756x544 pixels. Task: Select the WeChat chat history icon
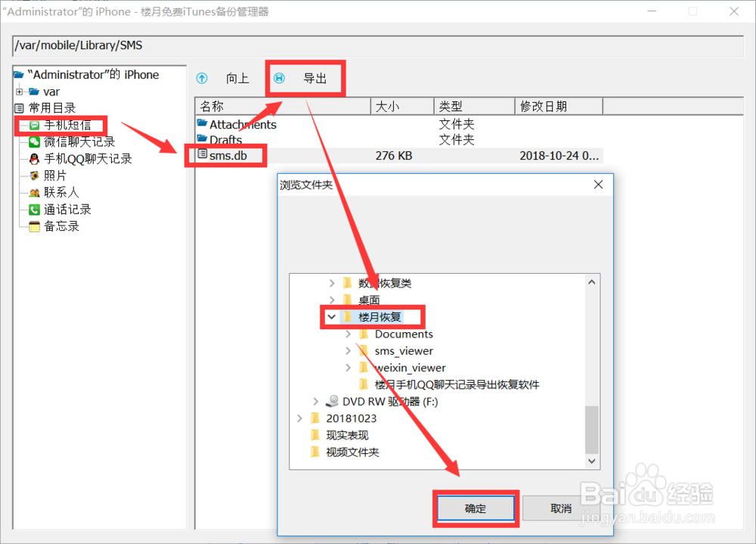pyautogui.click(x=34, y=142)
